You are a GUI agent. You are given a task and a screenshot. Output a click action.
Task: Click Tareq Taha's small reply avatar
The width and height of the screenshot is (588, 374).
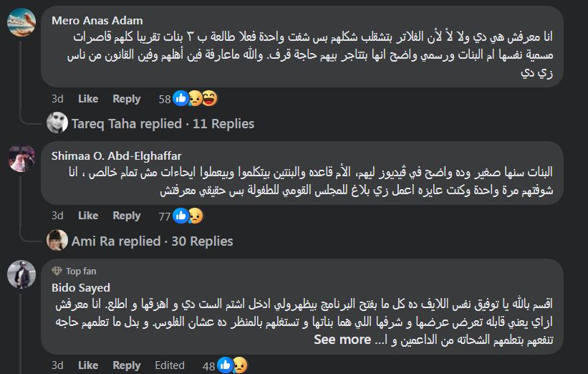[x=57, y=123]
